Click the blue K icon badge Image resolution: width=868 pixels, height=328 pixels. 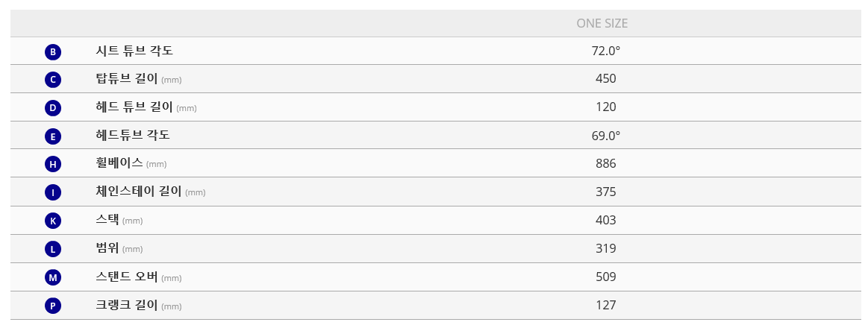pyautogui.click(x=53, y=221)
